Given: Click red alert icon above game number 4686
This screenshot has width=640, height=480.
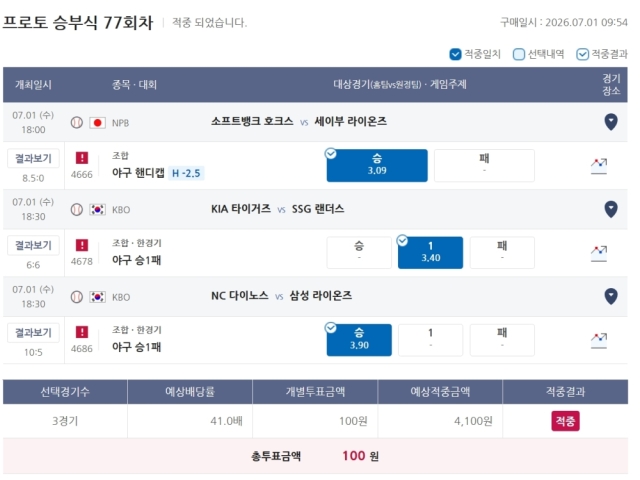Looking at the screenshot, I should 82,332.
